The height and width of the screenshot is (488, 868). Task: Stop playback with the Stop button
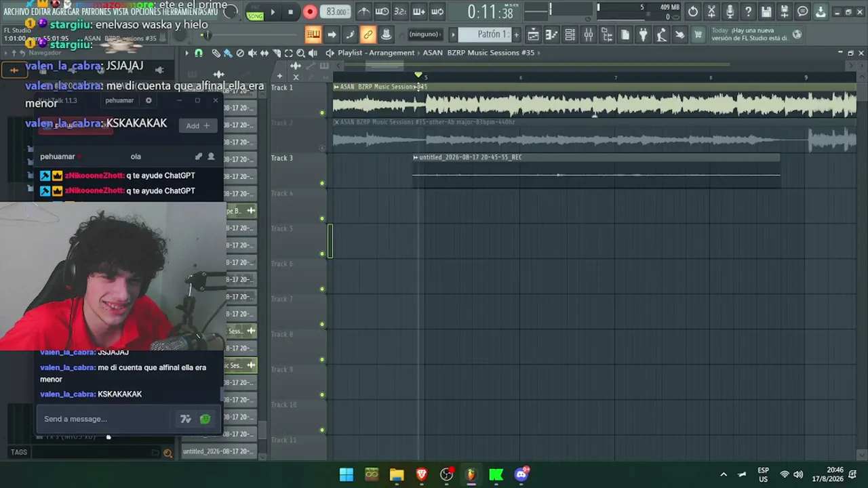290,12
